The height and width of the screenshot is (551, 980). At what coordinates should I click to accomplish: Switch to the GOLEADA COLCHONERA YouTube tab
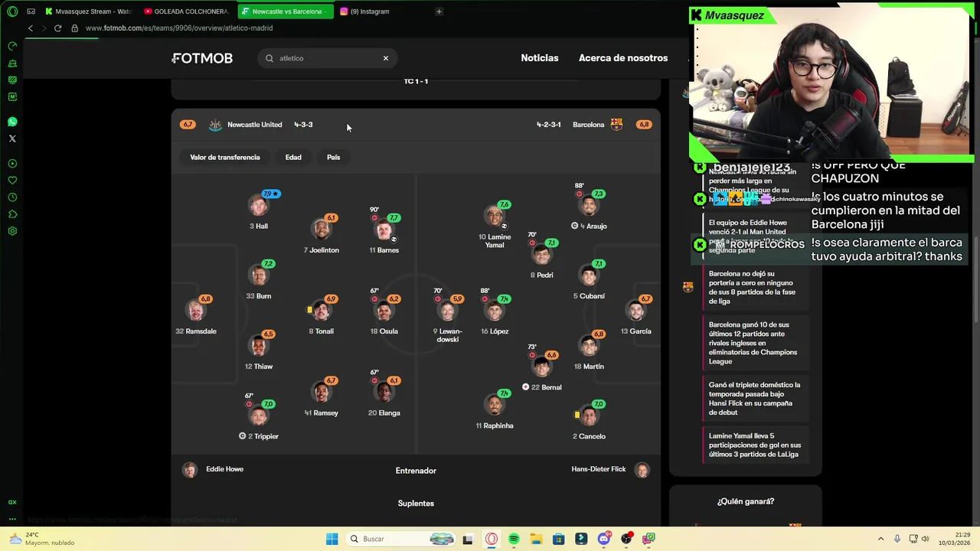[x=186, y=11]
